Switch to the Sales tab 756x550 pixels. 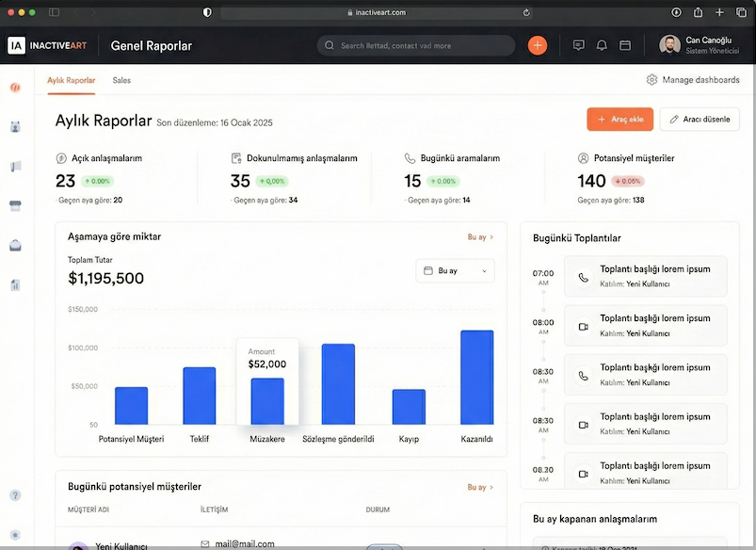pos(121,80)
